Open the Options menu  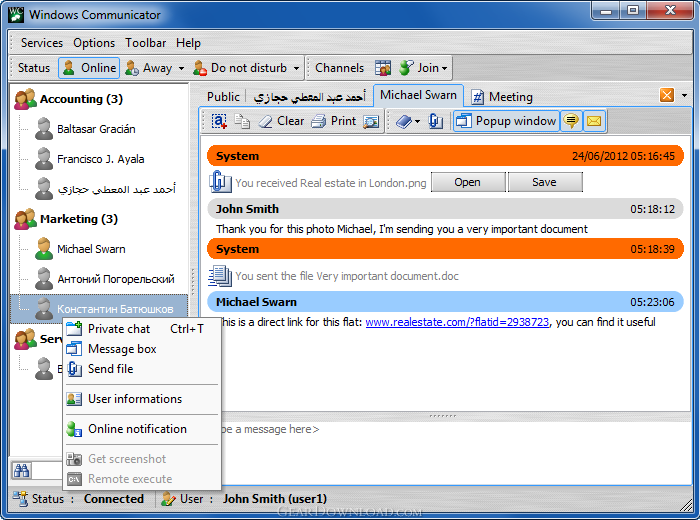point(94,43)
